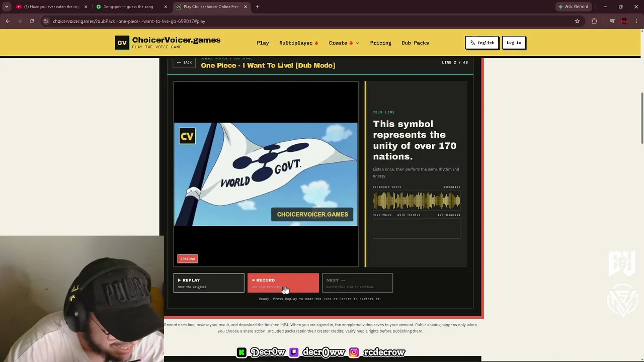The image size is (644, 362).
Task: Click the Log in button
Action: click(514, 43)
